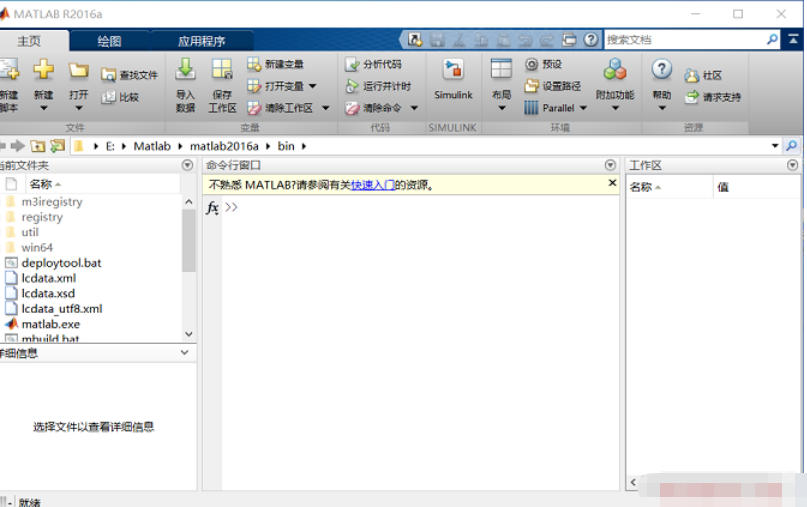Open Preferences (预设) gear icon
The height and width of the screenshot is (507, 807).
pyautogui.click(x=531, y=64)
